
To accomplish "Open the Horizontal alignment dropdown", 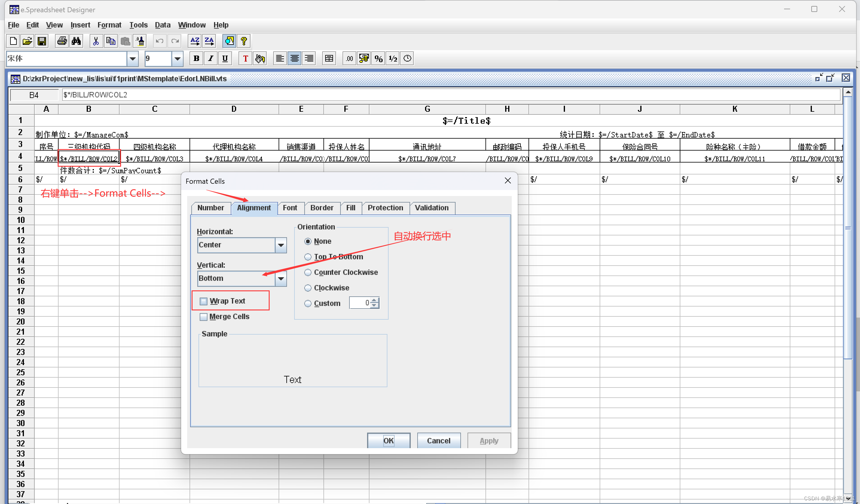I will pyautogui.click(x=280, y=245).
